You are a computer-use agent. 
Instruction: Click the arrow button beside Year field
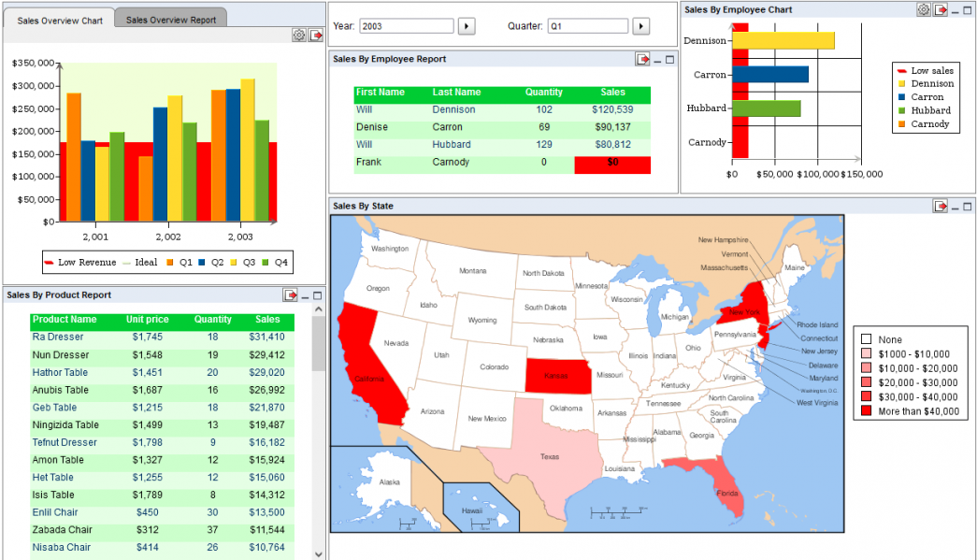click(467, 26)
